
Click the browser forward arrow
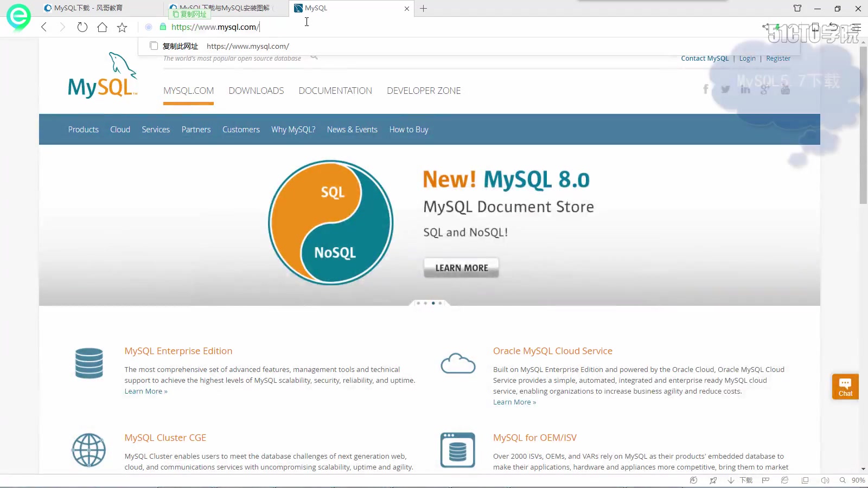tap(62, 27)
